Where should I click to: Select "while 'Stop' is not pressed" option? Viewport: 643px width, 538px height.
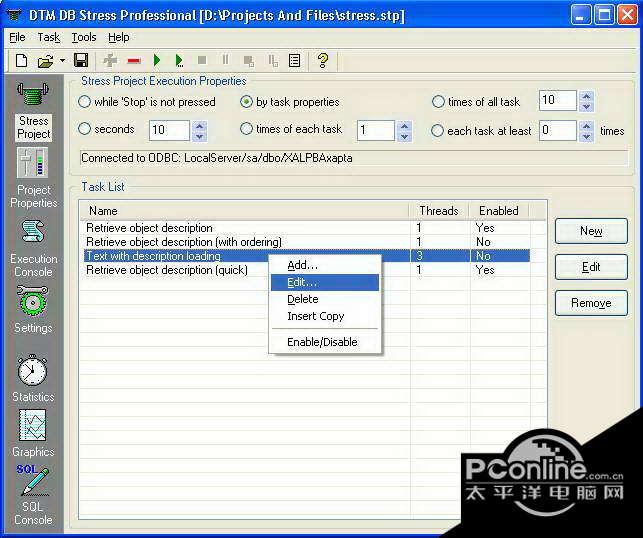click(147, 102)
